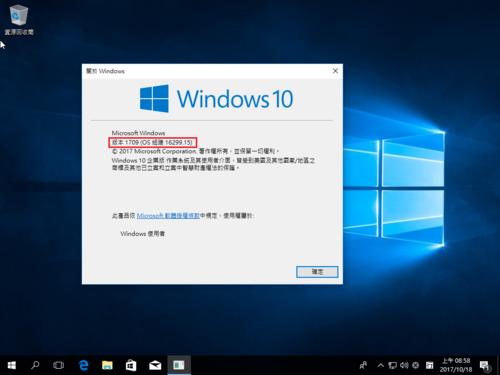Launch Microsoft Edge from taskbar
The height and width of the screenshot is (375, 500).
click(84, 365)
